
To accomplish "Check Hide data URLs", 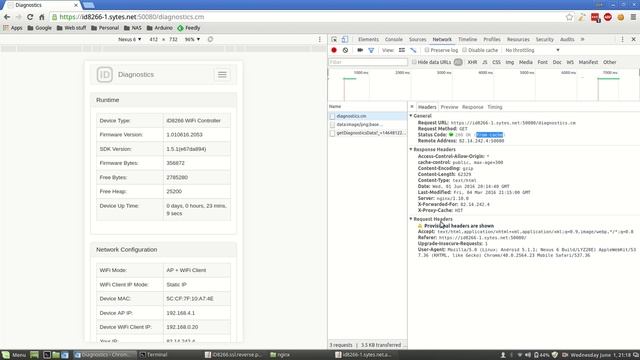I will pos(414,62).
